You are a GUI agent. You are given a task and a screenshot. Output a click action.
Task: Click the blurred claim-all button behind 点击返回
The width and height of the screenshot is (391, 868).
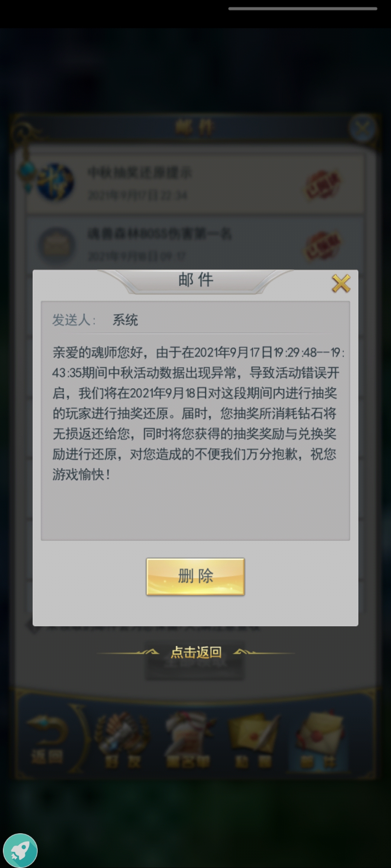[x=195, y=662]
